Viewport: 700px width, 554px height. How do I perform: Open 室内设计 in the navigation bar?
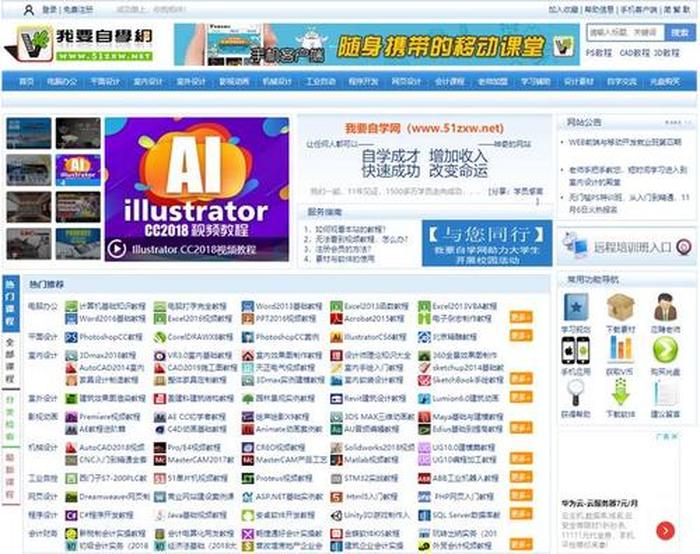coord(148,82)
